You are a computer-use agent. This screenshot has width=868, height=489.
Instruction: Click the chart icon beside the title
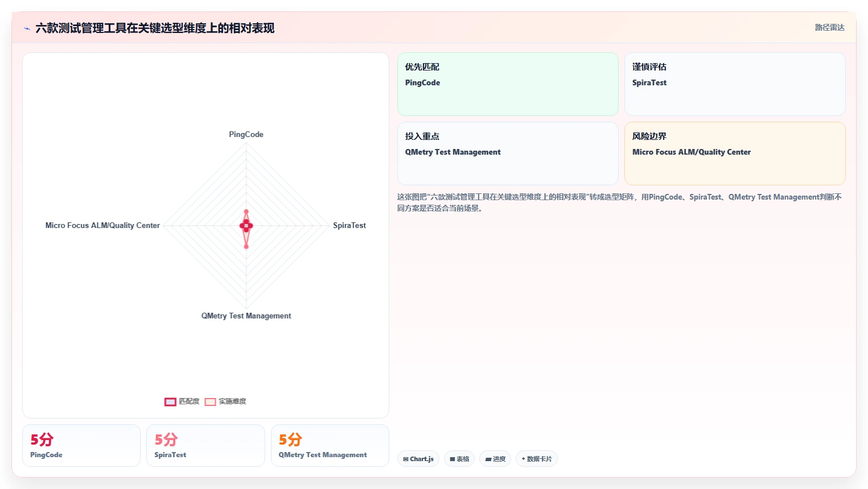[x=27, y=28]
